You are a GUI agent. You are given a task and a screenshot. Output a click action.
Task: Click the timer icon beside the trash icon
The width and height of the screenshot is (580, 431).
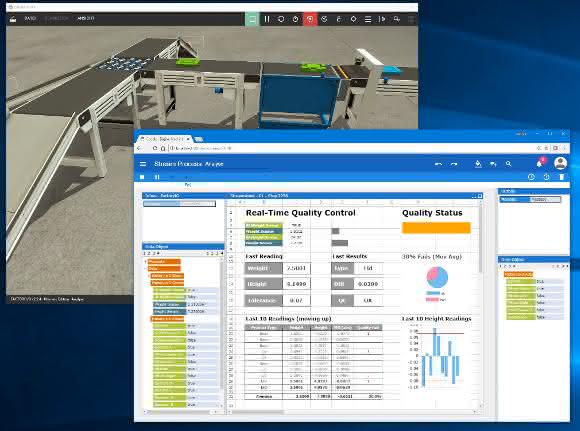tap(546, 177)
